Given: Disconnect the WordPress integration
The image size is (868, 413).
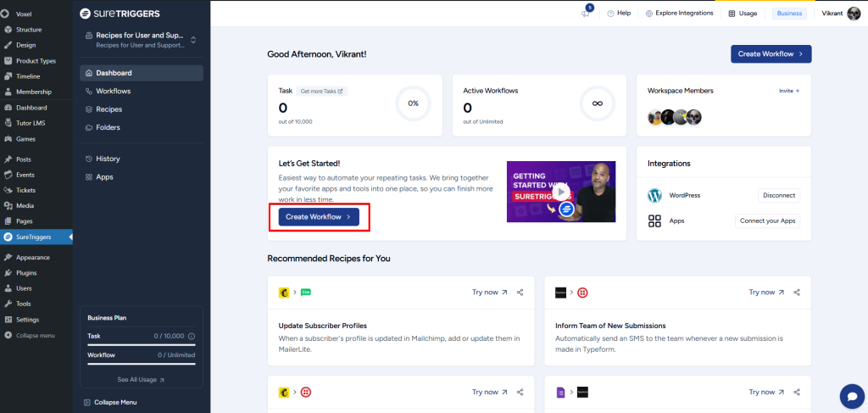Looking at the screenshot, I should (x=778, y=195).
